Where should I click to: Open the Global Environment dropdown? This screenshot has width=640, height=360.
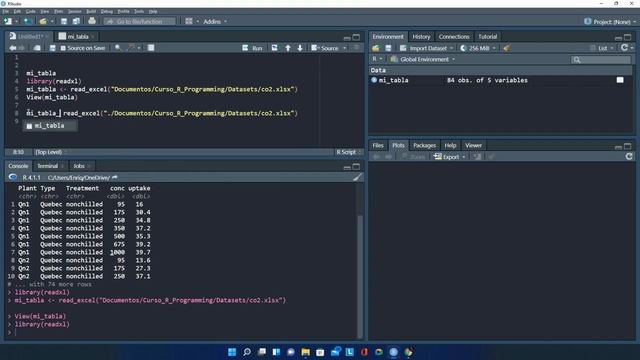pyautogui.click(x=423, y=60)
